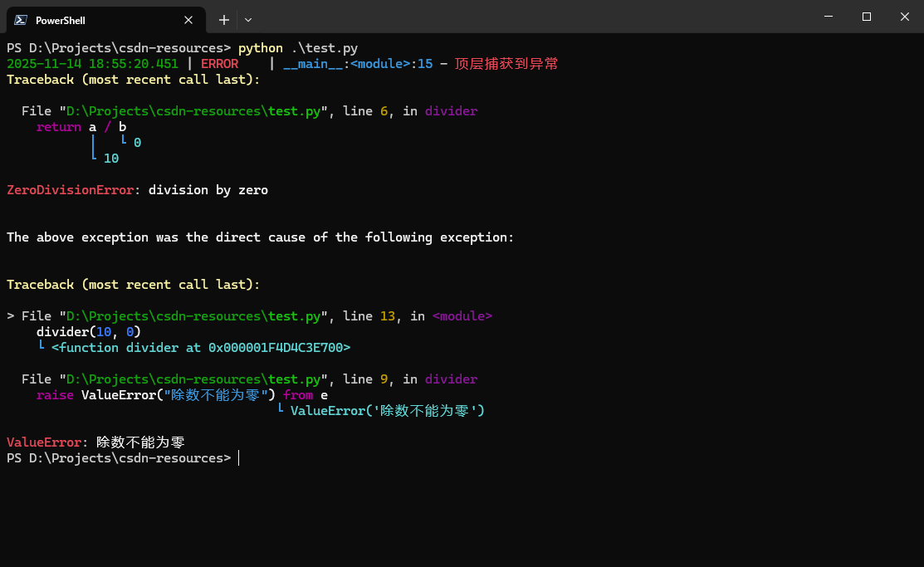924x567 pixels.
Task: Click the second 'Traceback (most recent call last):' line
Action: [133, 284]
